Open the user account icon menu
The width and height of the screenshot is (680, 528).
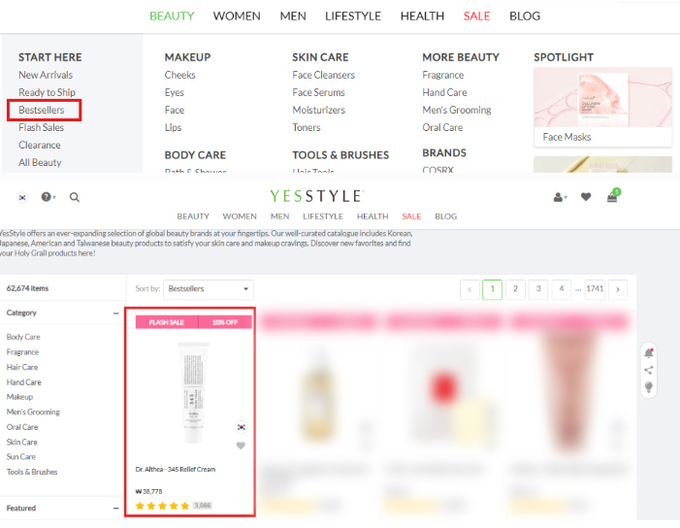560,198
